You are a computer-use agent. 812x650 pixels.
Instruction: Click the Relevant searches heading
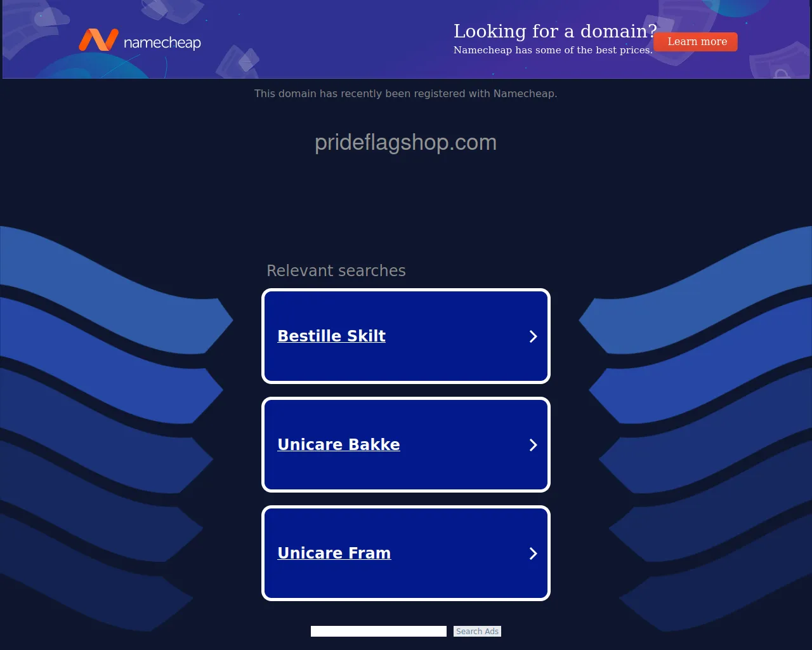point(336,270)
